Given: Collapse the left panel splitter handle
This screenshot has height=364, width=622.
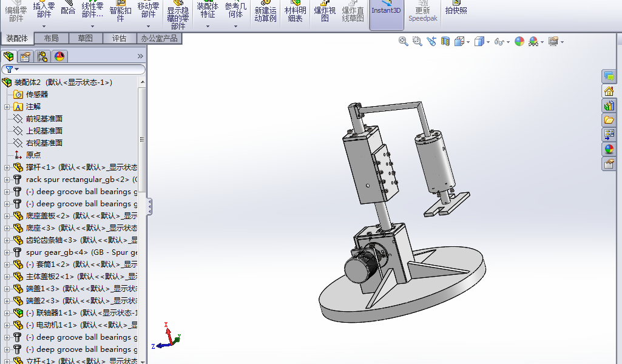Looking at the screenshot, I should pyautogui.click(x=149, y=207).
